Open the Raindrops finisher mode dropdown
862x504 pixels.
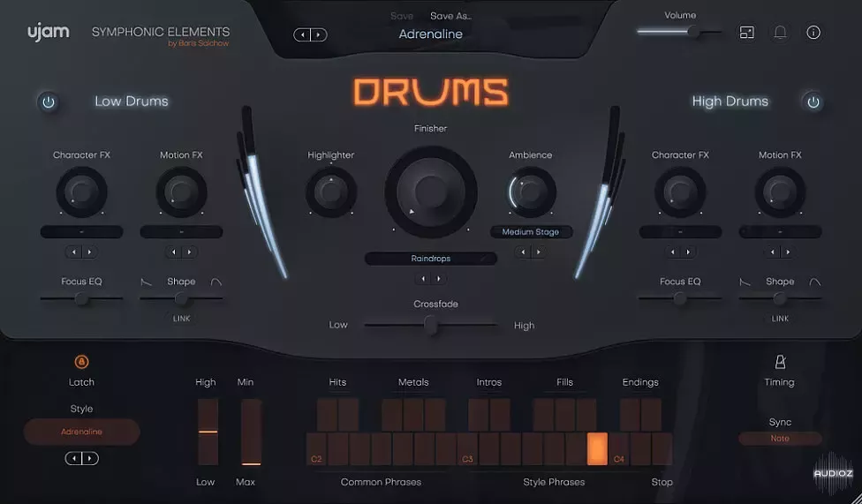coord(430,259)
